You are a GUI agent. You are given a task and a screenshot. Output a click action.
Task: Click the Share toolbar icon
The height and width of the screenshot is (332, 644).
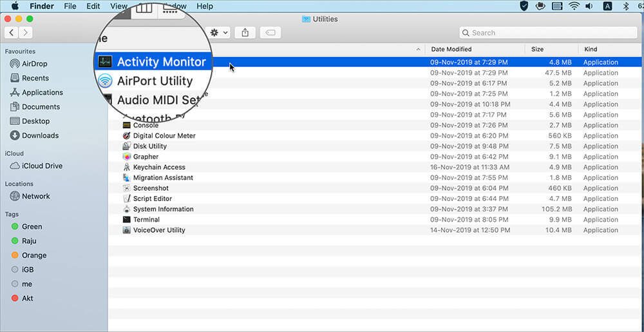(x=245, y=33)
